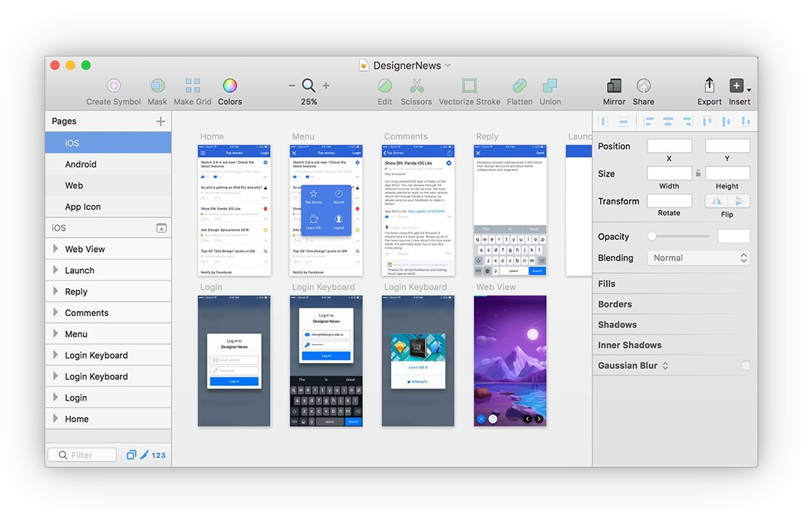Screen dimensions: 812x519
Task: Zoom in with the plus icon
Action: tap(326, 85)
